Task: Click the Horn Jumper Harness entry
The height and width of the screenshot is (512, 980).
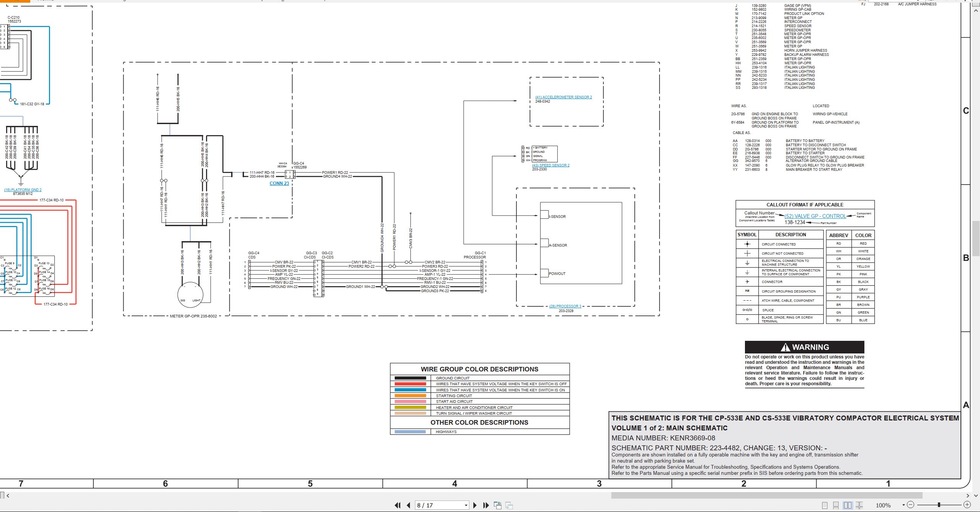Action: 805,50
